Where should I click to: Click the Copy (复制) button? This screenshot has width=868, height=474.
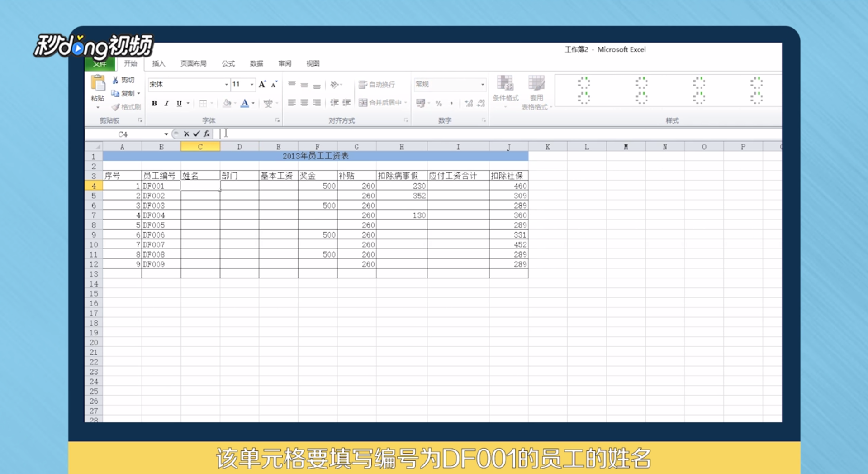(124, 93)
